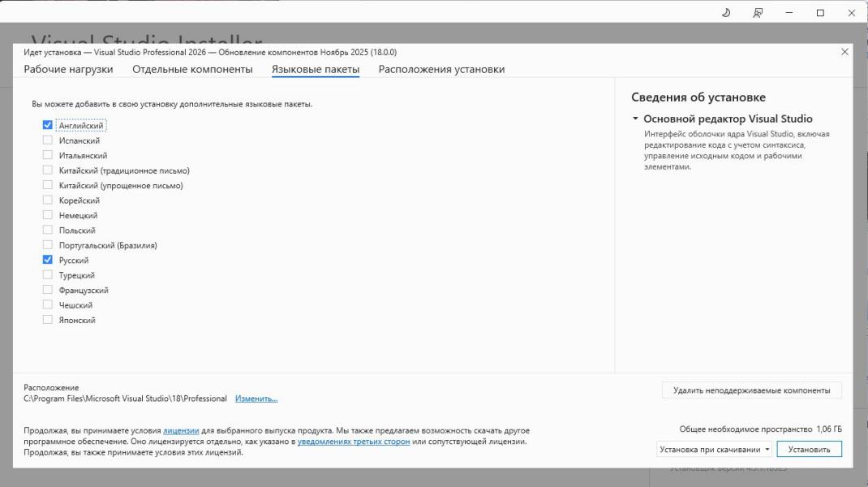The width and height of the screenshot is (868, 487).
Task: Select the Французский language pack
Action: point(48,291)
